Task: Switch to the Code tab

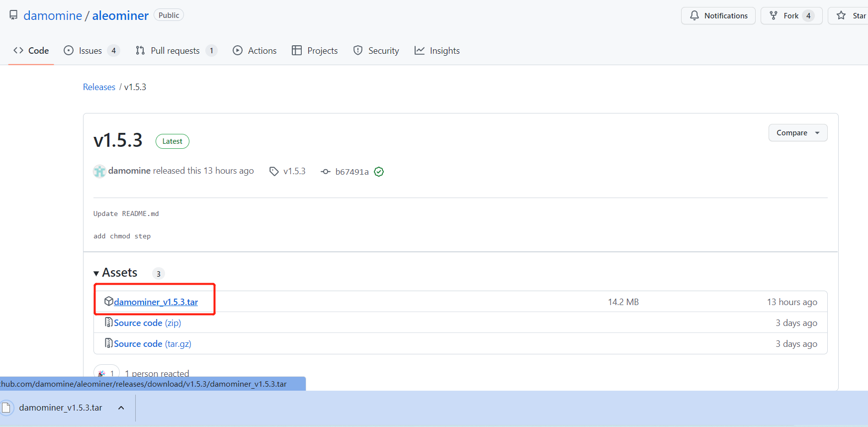Action: pos(31,50)
